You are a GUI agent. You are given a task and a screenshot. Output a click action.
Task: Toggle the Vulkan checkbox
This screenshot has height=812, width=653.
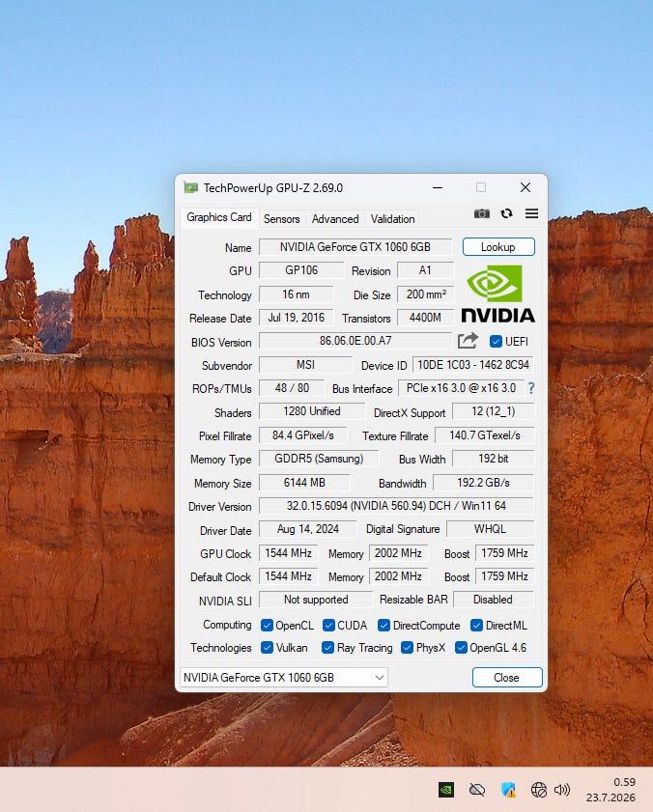[x=267, y=648]
